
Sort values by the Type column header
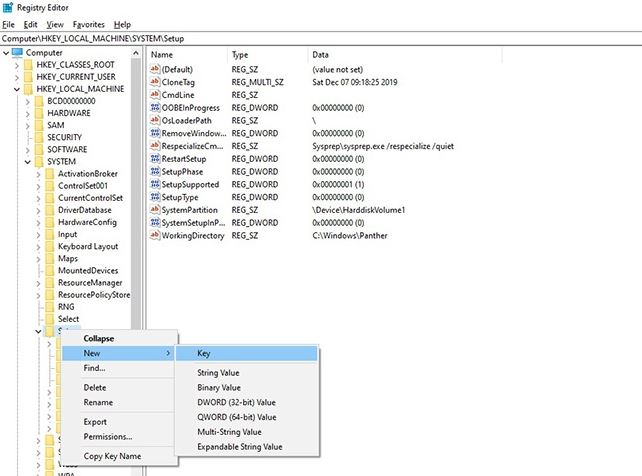[267, 55]
